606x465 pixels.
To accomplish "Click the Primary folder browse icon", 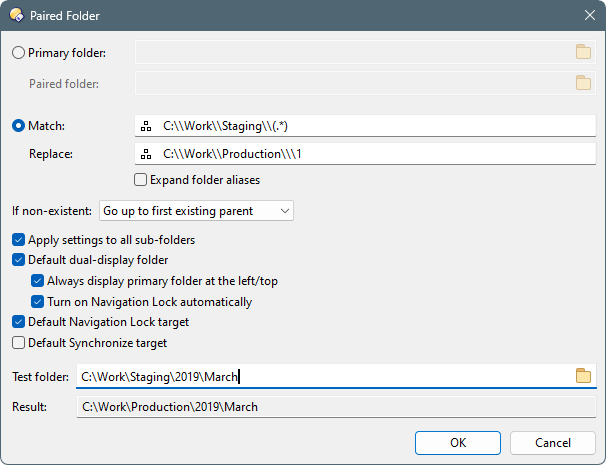I will click(x=583, y=52).
